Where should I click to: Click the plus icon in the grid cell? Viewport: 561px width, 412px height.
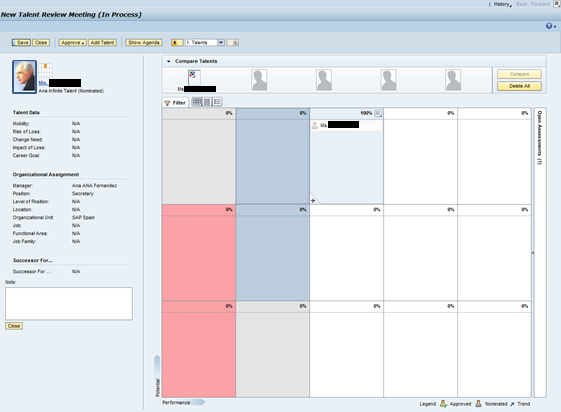[x=313, y=200]
